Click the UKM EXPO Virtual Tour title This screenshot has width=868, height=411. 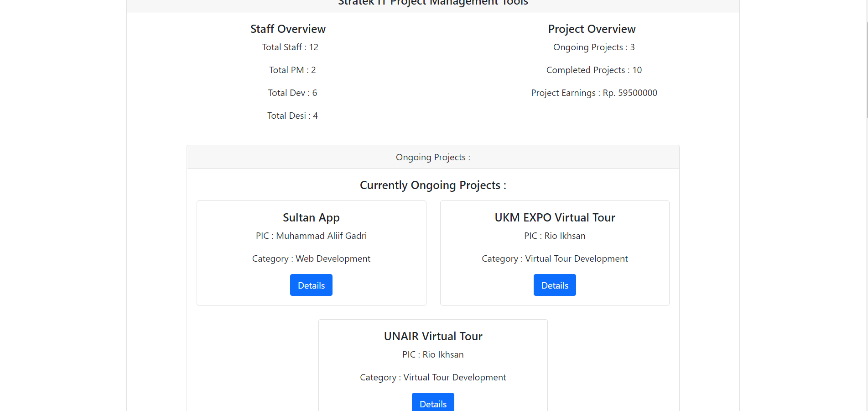pyautogui.click(x=555, y=217)
